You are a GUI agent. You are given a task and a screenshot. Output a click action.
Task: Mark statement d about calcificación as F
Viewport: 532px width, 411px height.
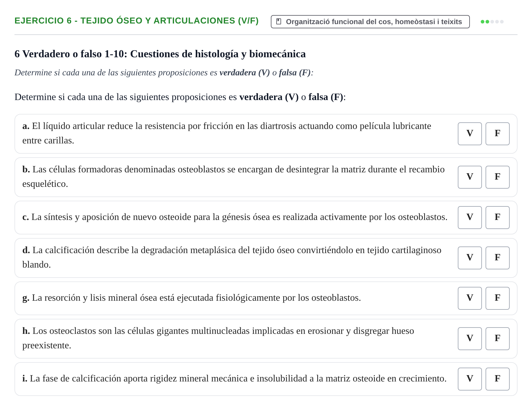(497, 258)
